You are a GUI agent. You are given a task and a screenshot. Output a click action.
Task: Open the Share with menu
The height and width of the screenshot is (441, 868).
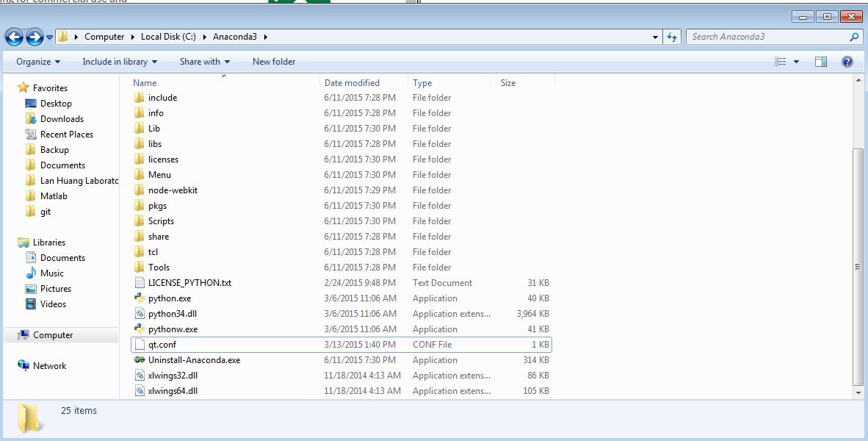[204, 62]
